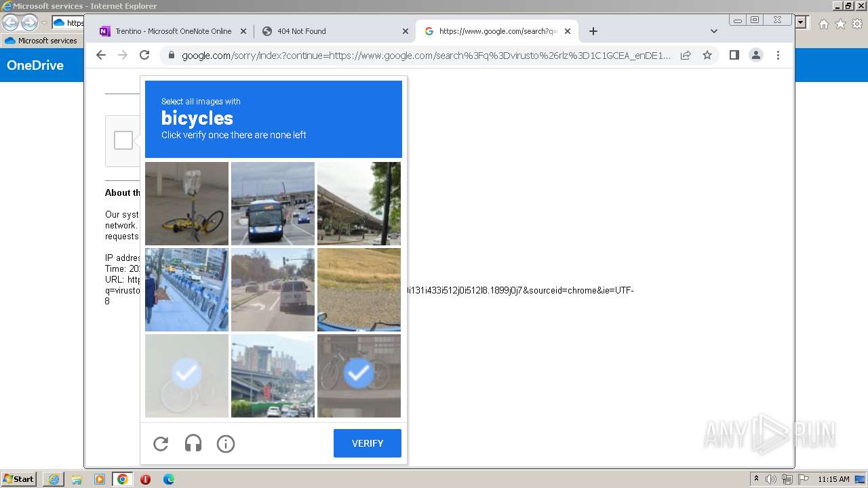Open Chrome from taskbar
This screenshot has width=868, height=488.
[123, 479]
